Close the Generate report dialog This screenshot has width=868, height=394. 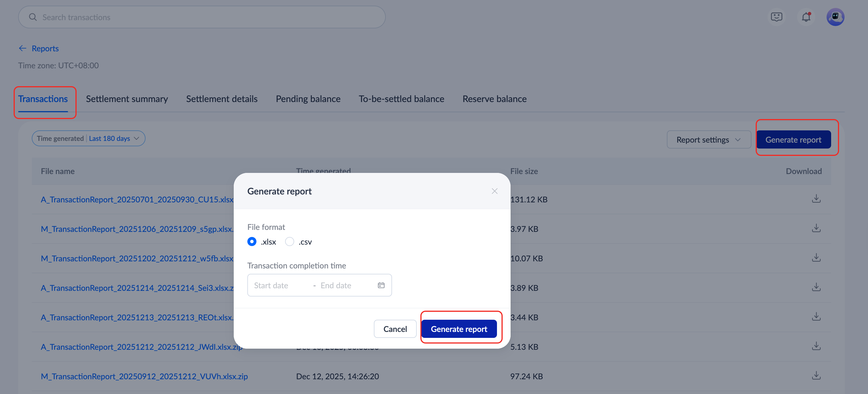pos(494,191)
